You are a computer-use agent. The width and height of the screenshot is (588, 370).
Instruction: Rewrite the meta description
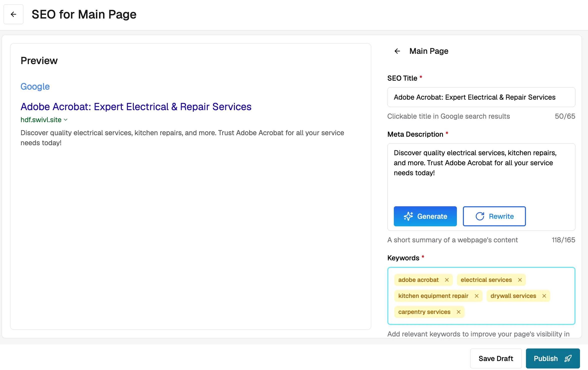pos(494,216)
